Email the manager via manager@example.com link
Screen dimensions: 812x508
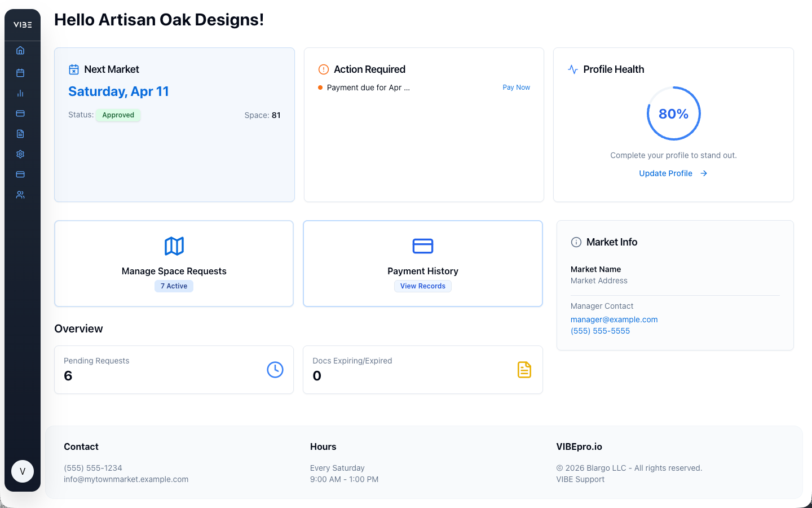(614, 319)
